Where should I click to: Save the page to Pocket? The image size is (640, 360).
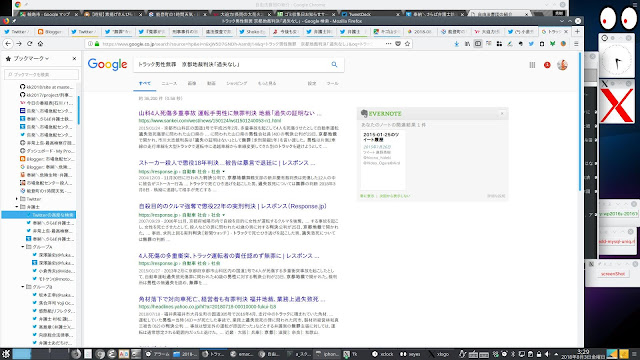[398, 44]
